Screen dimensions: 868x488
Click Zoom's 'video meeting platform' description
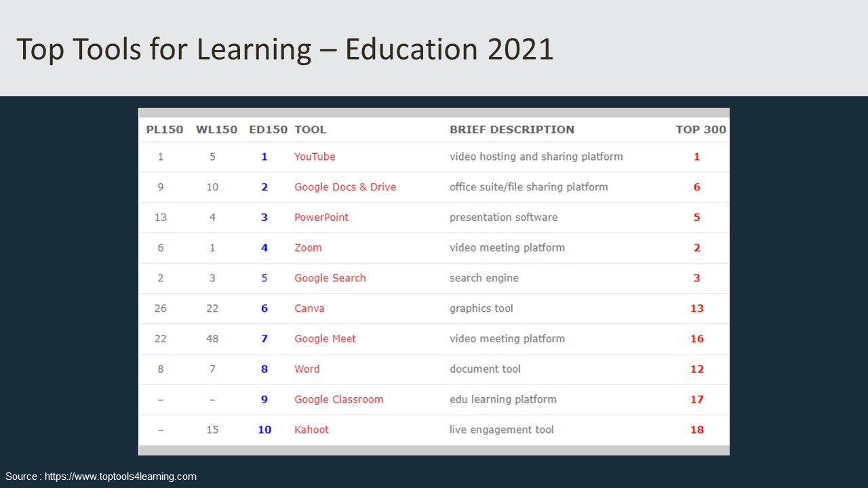507,248
